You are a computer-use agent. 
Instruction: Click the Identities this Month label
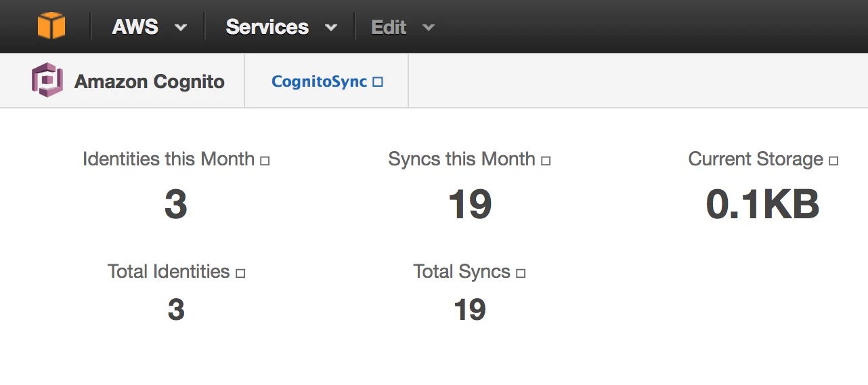(169, 159)
